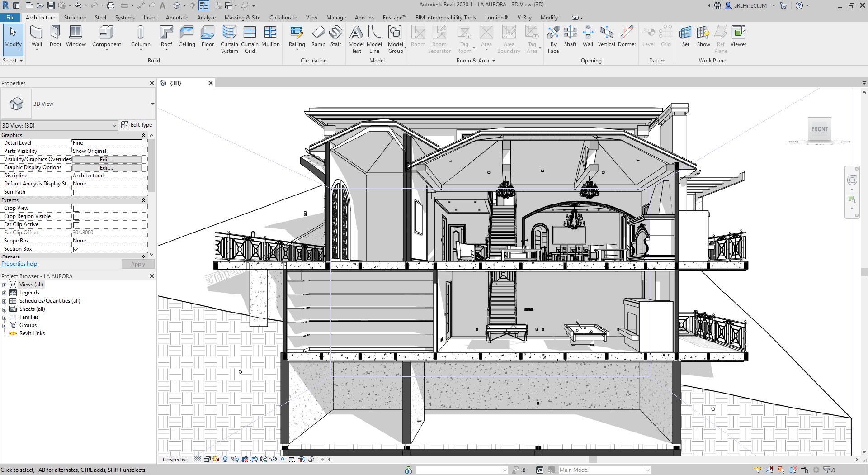Toggle the Sun Path checkbox
This screenshot has height=475, width=868.
[76, 192]
